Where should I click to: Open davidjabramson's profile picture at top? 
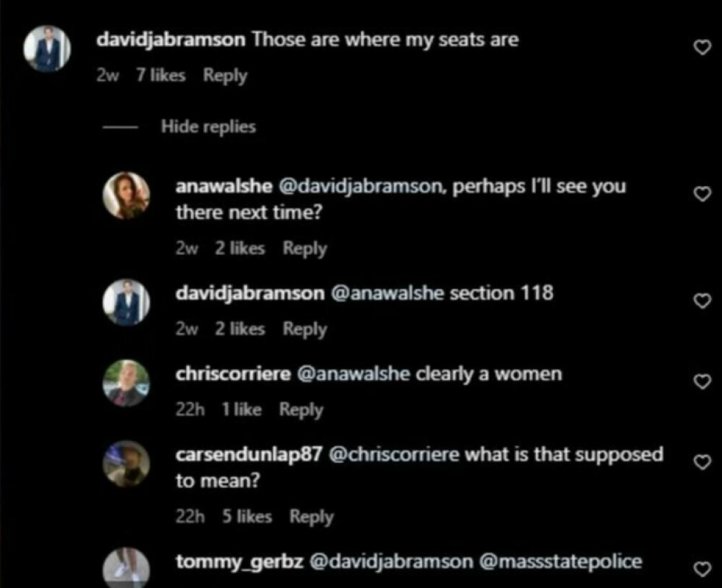(x=47, y=48)
